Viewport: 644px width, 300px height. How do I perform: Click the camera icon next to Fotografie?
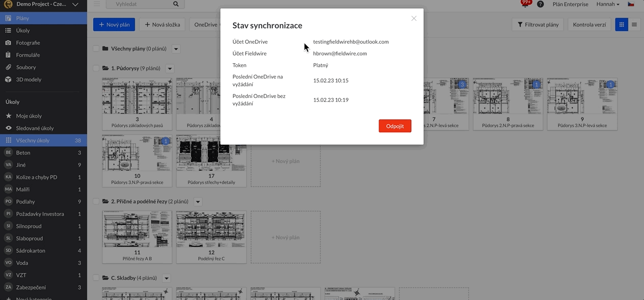click(x=8, y=42)
